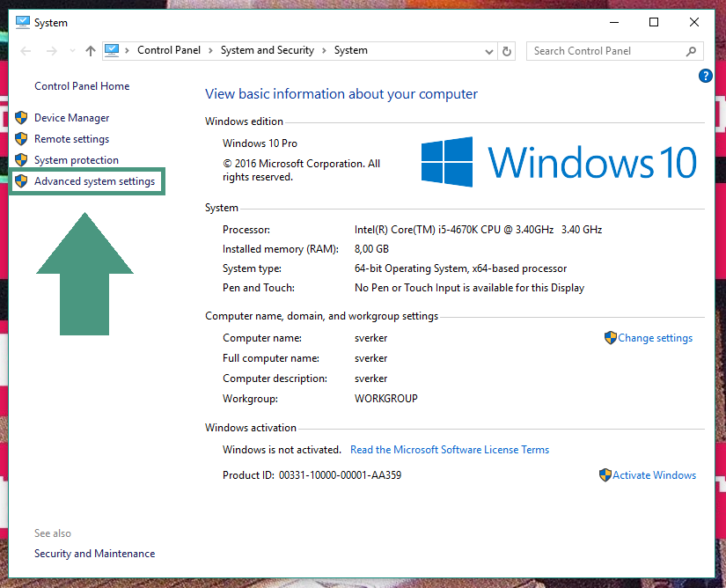Image resolution: width=726 pixels, height=588 pixels.
Task: Click the search magnifier icon
Action: click(x=692, y=51)
